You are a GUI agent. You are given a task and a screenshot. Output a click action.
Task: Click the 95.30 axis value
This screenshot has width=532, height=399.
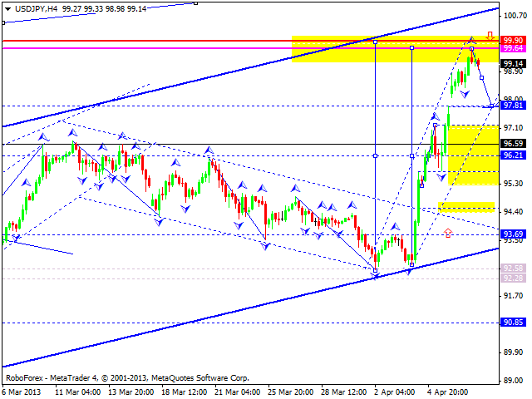(513, 184)
